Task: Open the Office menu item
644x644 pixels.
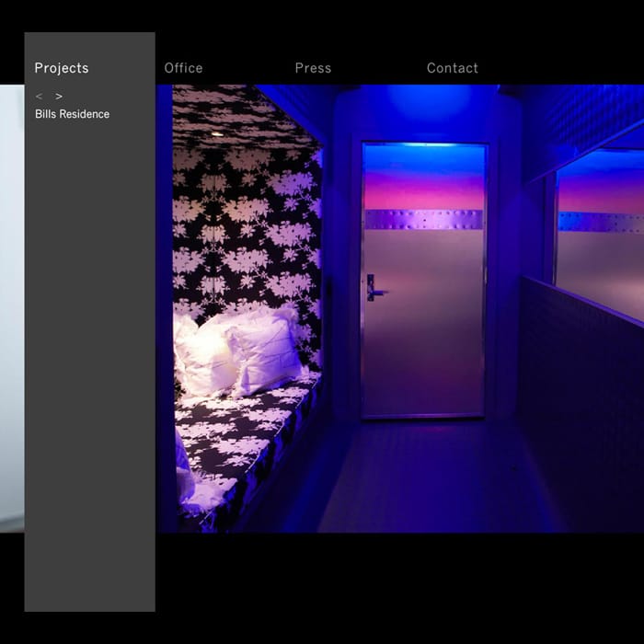Action: [184, 68]
